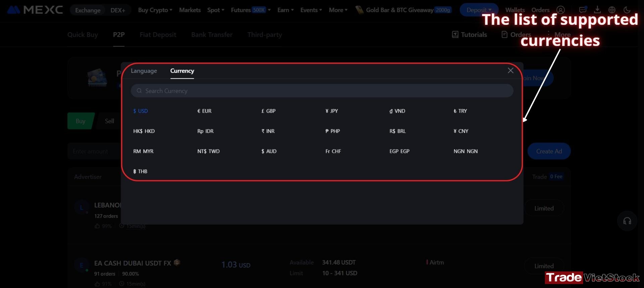This screenshot has width=644, height=288.
Task: Select JPY currency
Action: 332,111
